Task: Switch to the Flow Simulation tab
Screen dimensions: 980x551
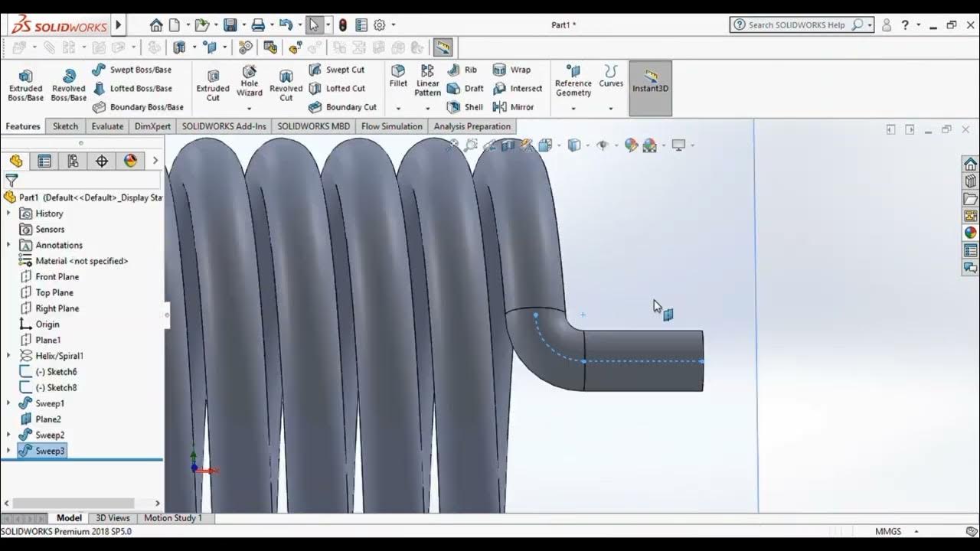Action: 392,126
